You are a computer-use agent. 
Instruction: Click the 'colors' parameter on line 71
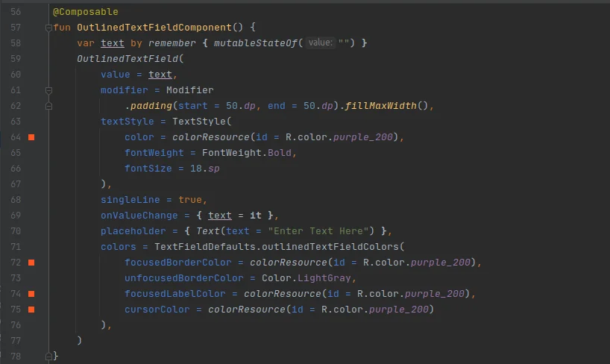tap(119, 247)
